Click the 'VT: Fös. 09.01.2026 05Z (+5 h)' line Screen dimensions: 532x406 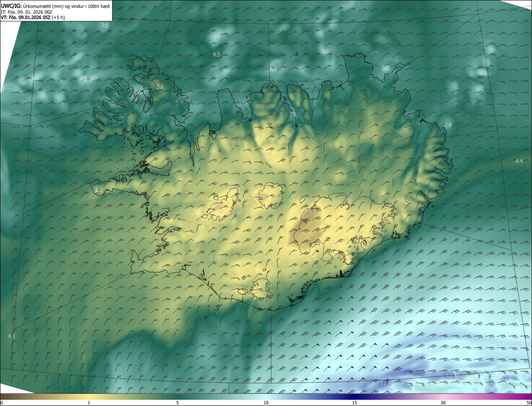[x=33, y=17]
